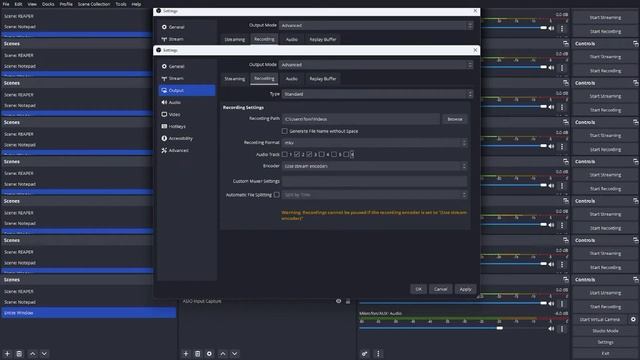The height and width of the screenshot is (360, 640).
Task: Click the Recording Path input field
Action: [x=361, y=119]
